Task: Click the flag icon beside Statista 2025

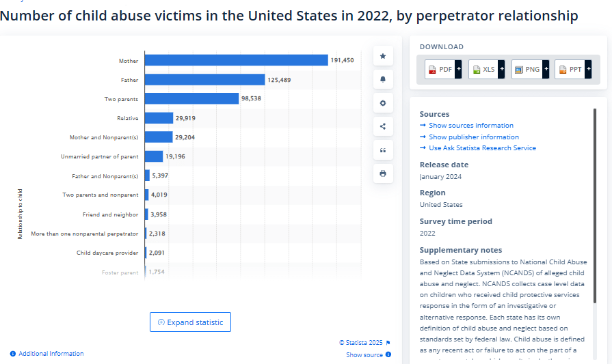Action: coord(388,343)
